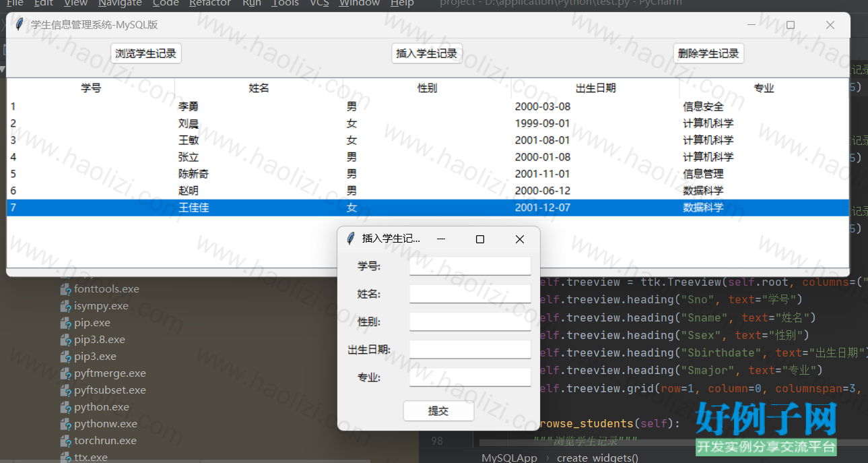Select fonttools.exe in PyCharm project tree
868x463 pixels.
[106, 288]
